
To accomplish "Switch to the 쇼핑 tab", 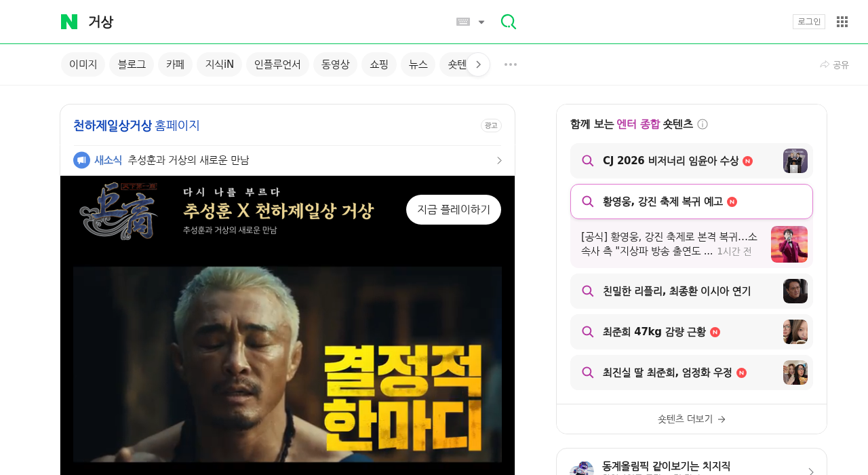I will click(x=379, y=64).
